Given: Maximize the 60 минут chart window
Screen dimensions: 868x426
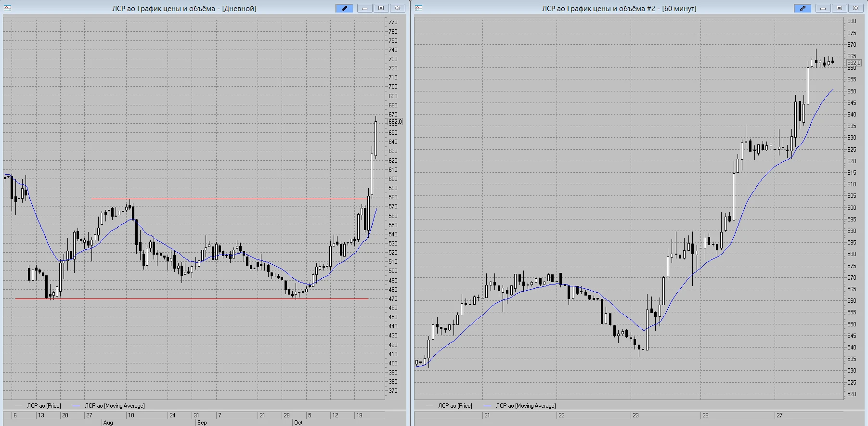Looking at the screenshot, I should coord(839,8).
